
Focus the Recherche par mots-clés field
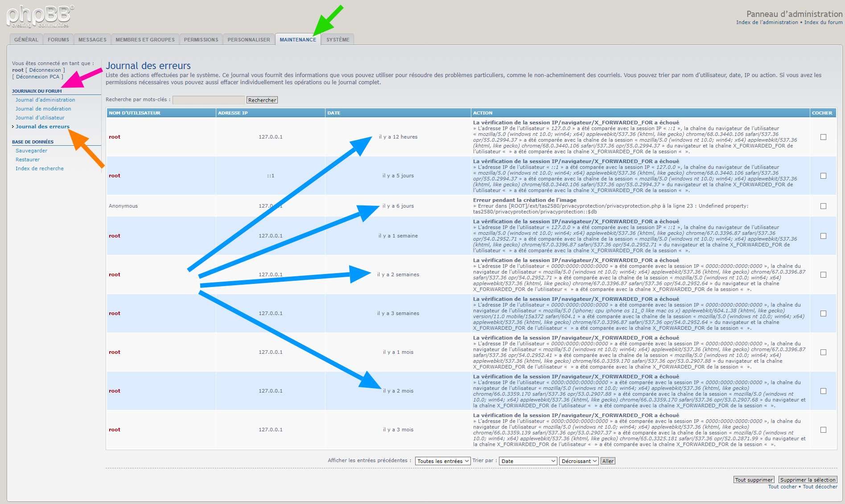[208, 100]
